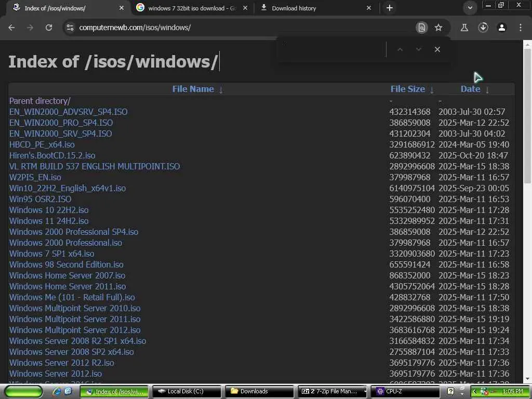Viewport: 532px width, 399px height.
Task: Download EN_WIN2000_PRO_SP4.ISO
Action: pyautogui.click(x=61, y=123)
